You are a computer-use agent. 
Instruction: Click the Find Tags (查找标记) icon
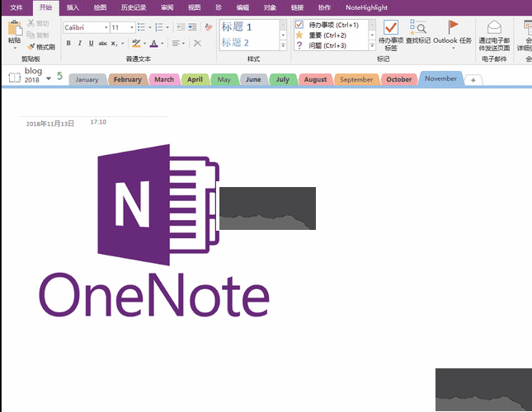417,28
